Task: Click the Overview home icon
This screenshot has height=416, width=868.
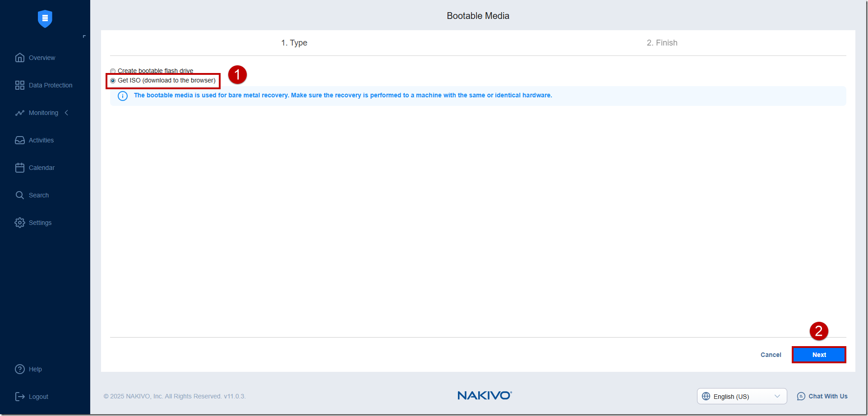Action: click(20, 58)
